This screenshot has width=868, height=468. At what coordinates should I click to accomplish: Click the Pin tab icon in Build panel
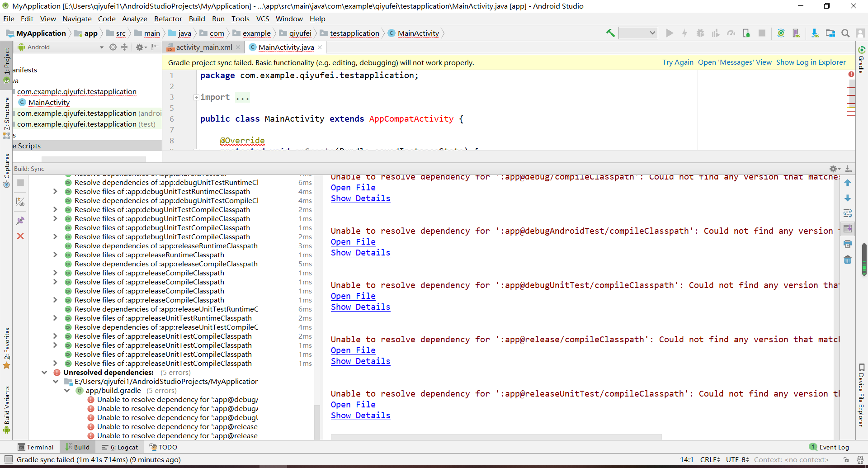(20, 221)
